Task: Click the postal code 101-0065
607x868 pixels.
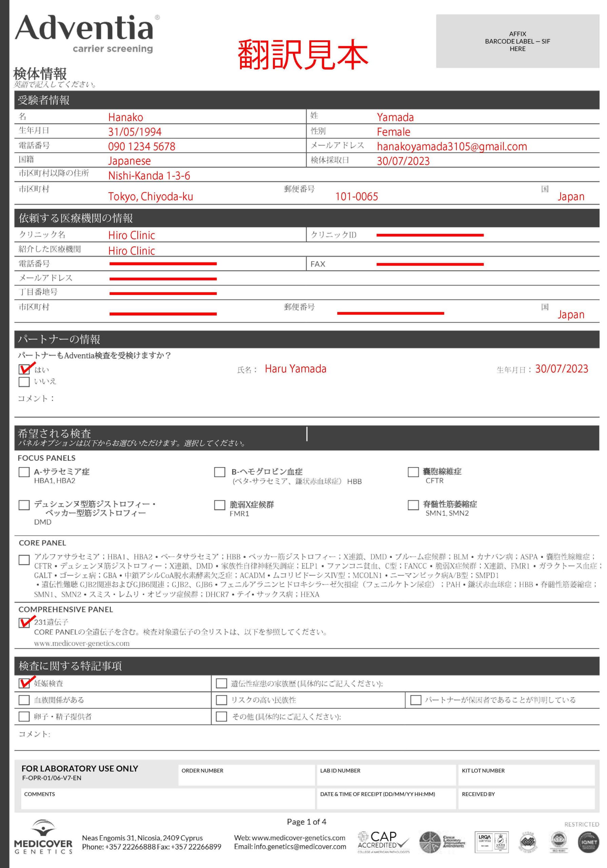Action: [357, 197]
